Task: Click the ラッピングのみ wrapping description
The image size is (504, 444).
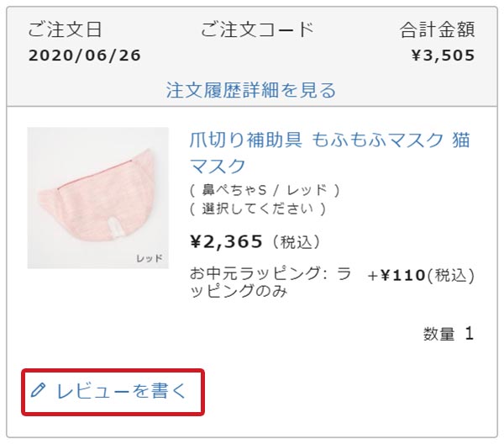Action: [239, 292]
